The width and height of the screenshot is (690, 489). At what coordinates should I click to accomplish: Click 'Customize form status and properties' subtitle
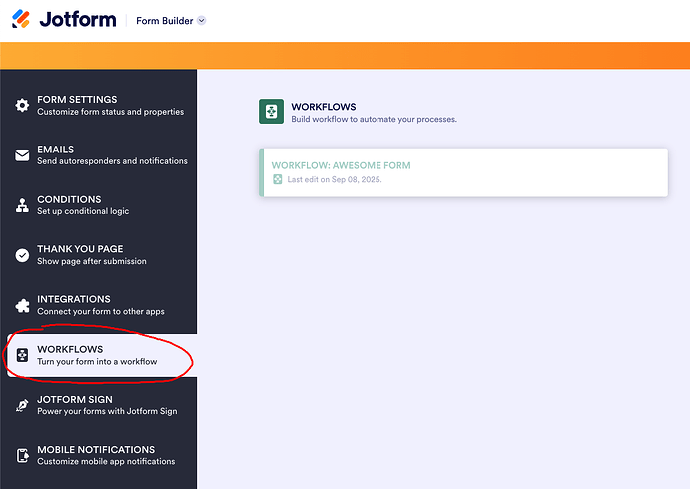(110, 112)
